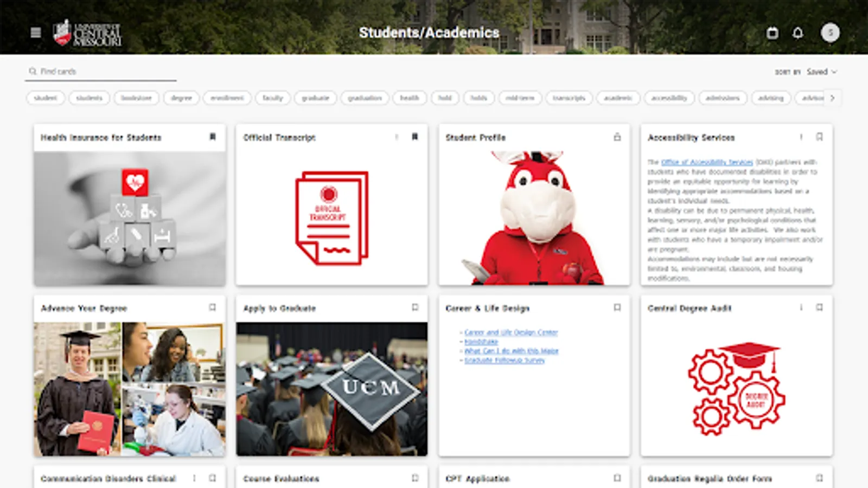The width and height of the screenshot is (868, 488).
Task: Click the Student Profile lock icon
Action: pos(617,137)
